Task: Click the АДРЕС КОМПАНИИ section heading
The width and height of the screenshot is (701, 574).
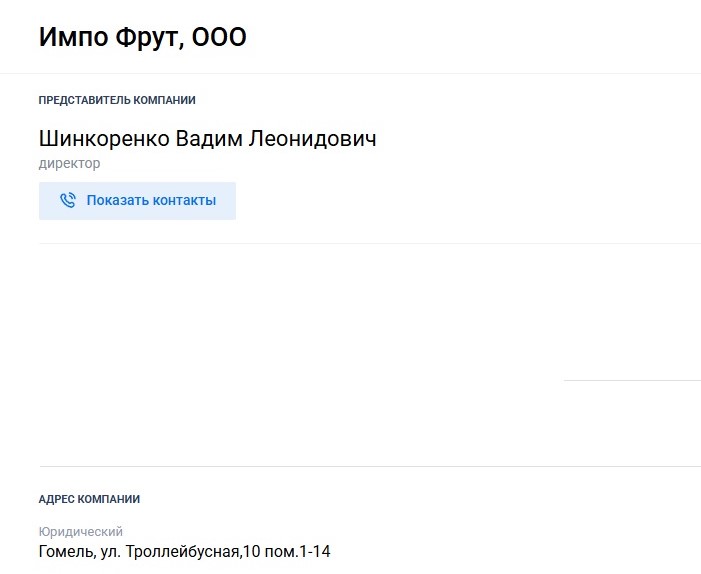Action: click(x=89, y=499)
